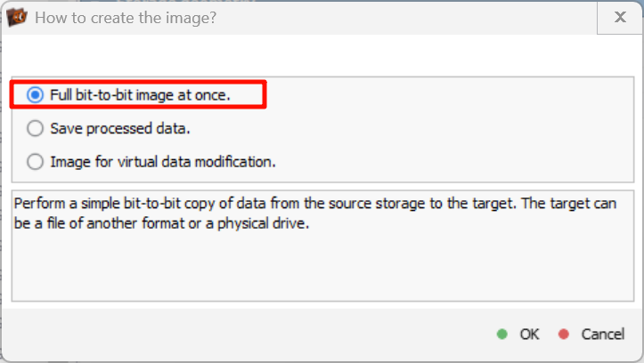Click the empty area of the description box
The height and width of the screenshot is (363, 644).
click(x=321, y=267)
